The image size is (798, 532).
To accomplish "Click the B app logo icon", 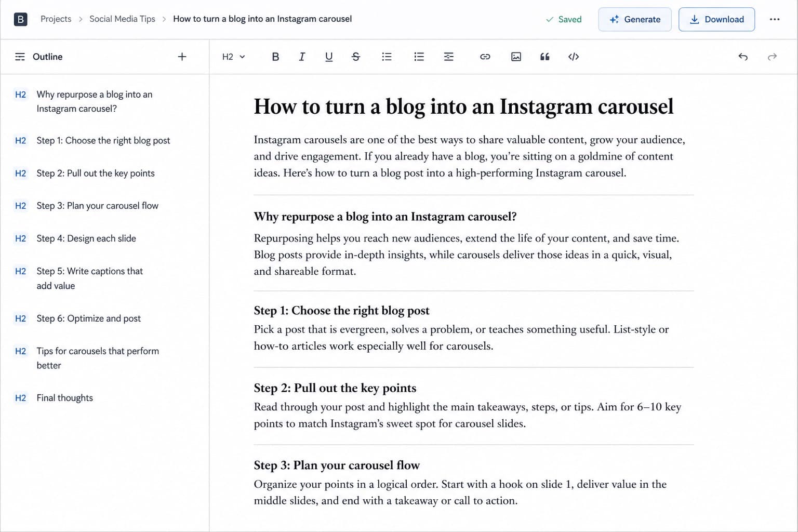I will coord(20,19).
